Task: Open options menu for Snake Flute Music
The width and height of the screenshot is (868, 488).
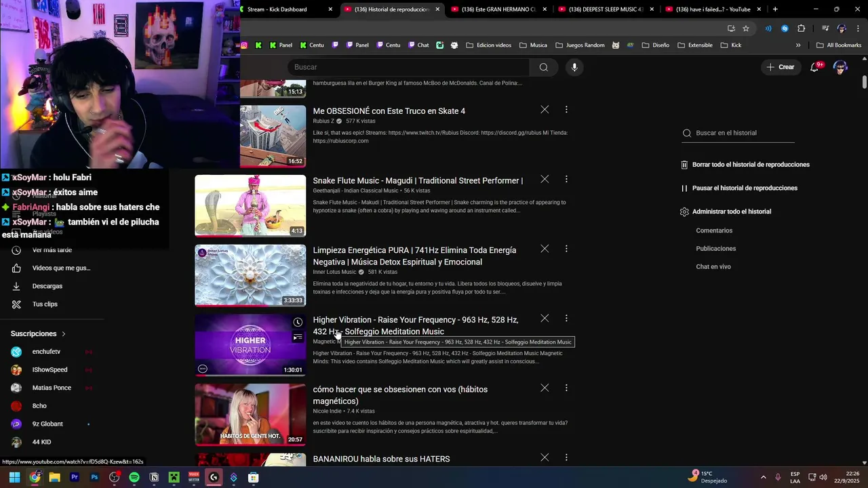Action: point(566,179)
